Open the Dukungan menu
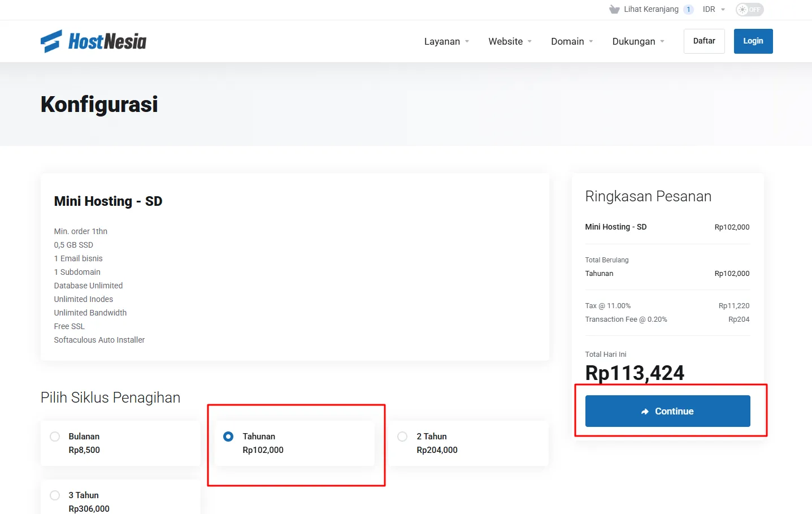 [638, 41]
